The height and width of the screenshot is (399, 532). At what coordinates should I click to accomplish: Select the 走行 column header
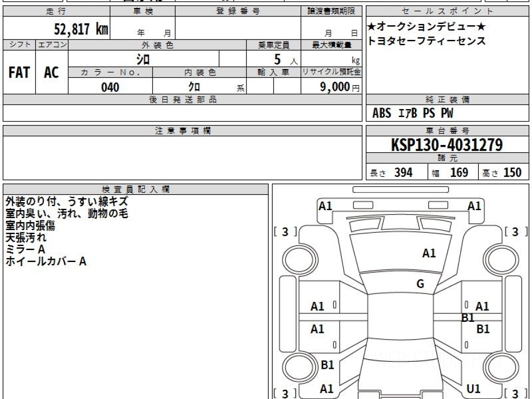pyautogui.click(x=56, y=12)
